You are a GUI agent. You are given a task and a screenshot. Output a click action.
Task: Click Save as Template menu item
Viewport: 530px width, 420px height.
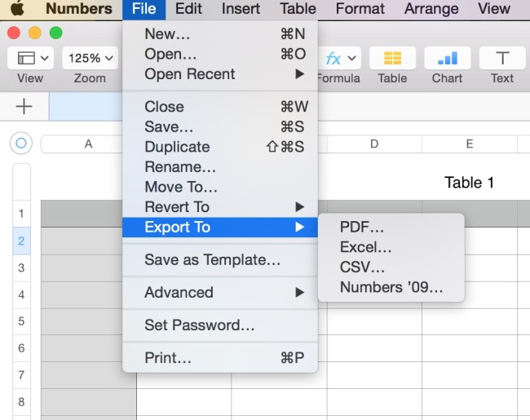pos(212,260)
